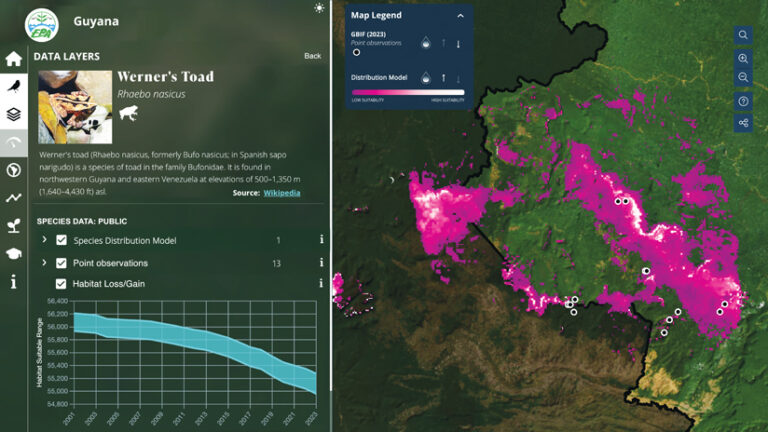This screenshot has height=432, width=768.
Task: Click the Guyana country title
Action: (x=96, y=22)
